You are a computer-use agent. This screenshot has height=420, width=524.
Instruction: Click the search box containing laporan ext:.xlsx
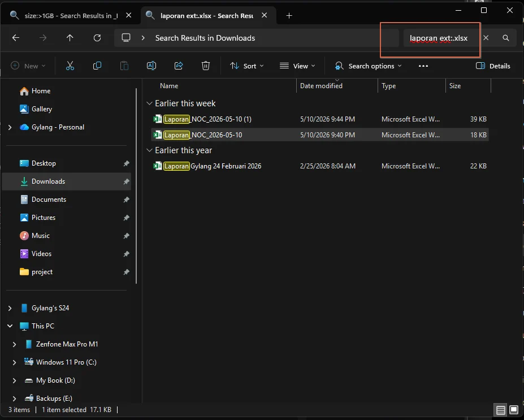(439, 38)
